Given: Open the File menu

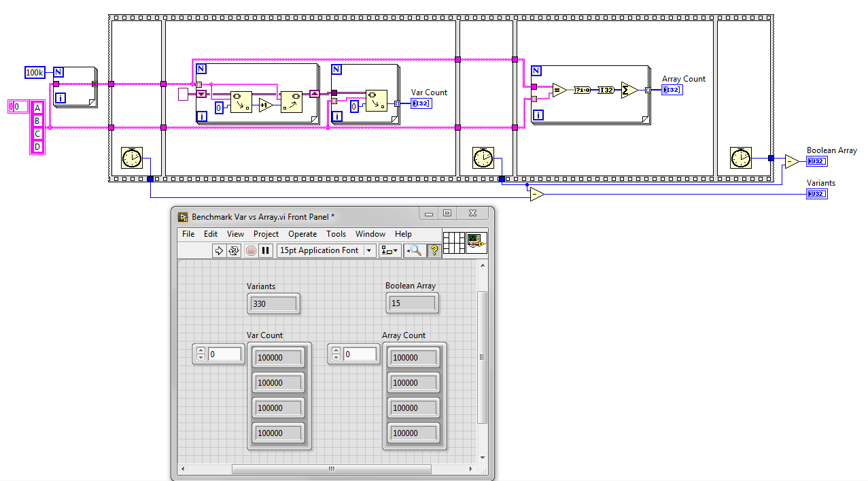Looking at the screenshot, I should coord(188,234).
